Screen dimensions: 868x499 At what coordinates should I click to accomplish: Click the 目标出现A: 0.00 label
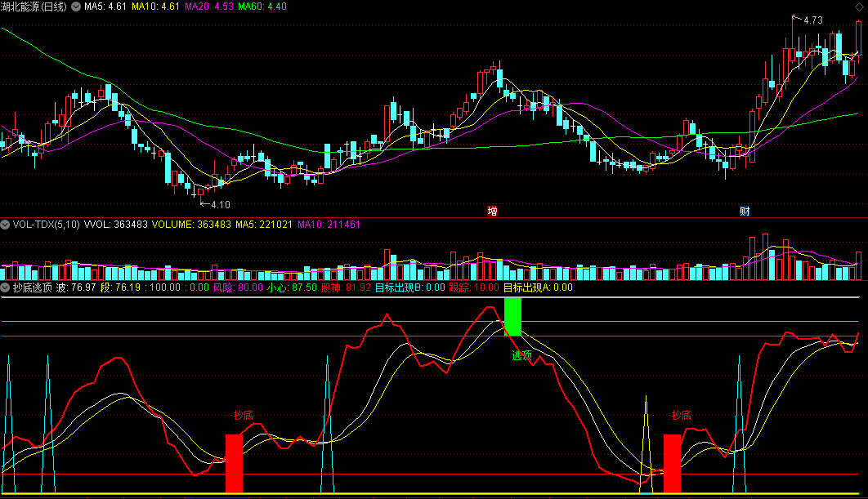tap(538, 287)
